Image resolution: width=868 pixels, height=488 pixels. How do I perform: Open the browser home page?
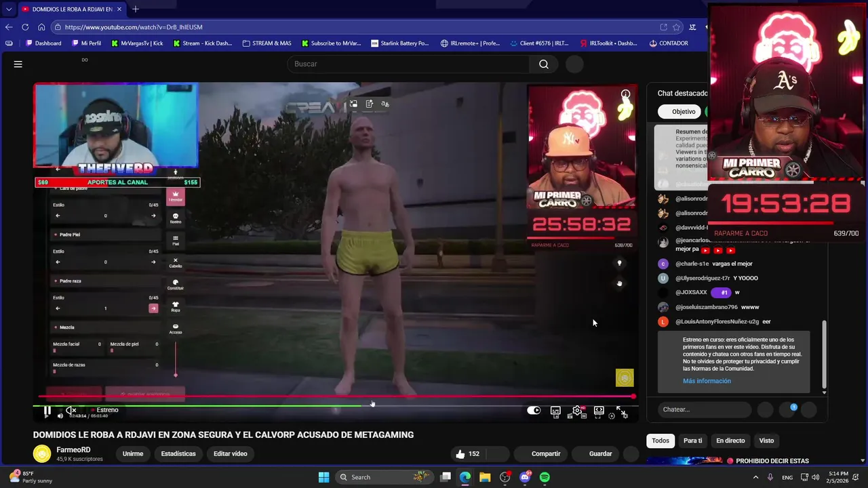(x=41, y=27)
